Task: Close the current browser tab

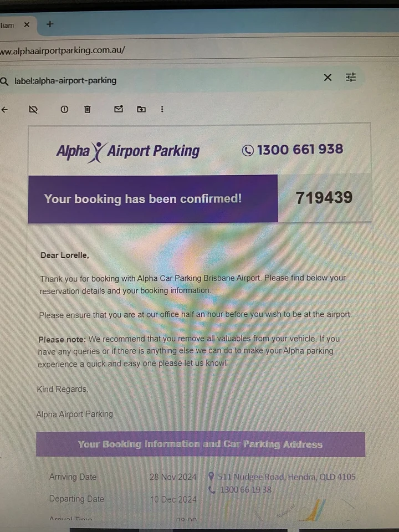Action: (x=27, y=25)
